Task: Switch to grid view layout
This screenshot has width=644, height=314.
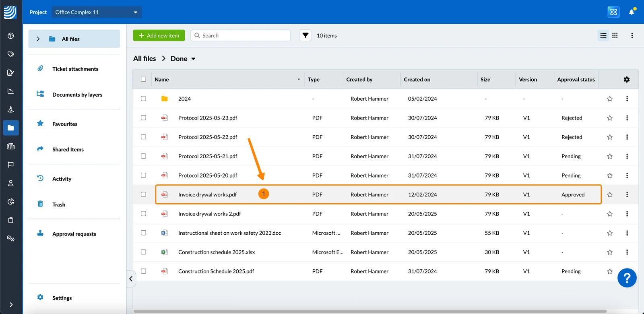Action: (x=615, y=35)
